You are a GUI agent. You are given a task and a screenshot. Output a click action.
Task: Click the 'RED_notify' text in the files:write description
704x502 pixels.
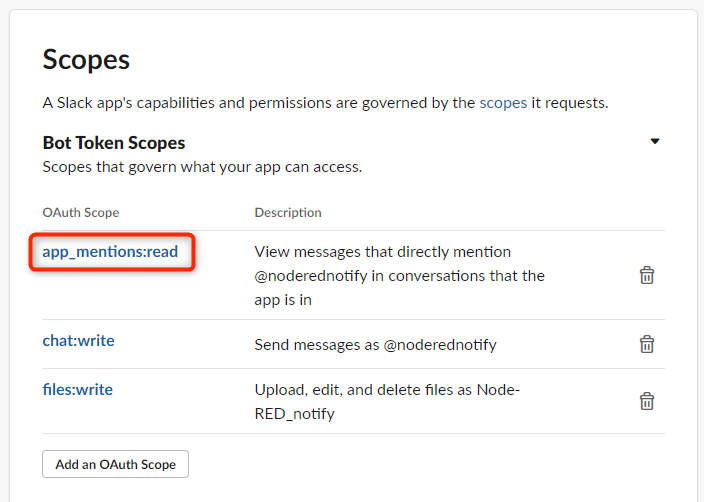(295, 414)
